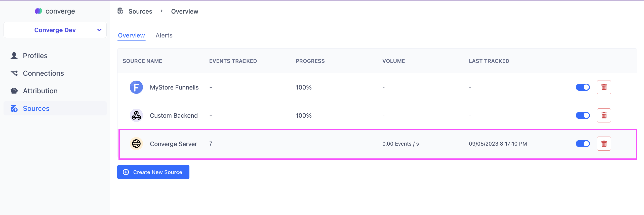Delete the Custom Backend source
The image size is (644, 215).
604,115
